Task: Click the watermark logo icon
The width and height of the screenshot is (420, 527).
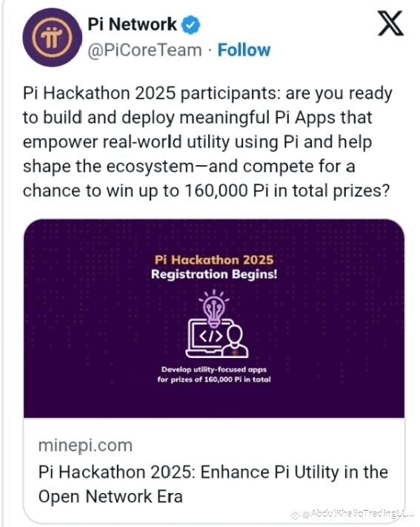Action: pyautogui.click(x=295, y=514)
